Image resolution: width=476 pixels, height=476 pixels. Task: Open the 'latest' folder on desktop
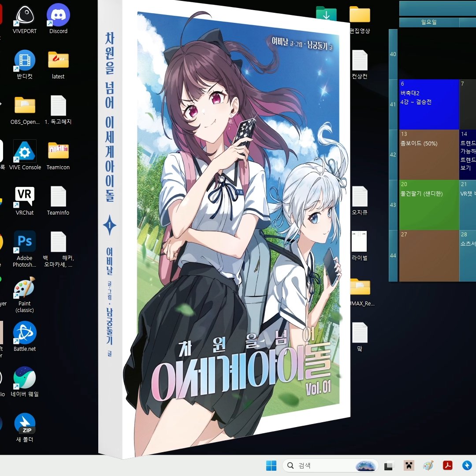pos(58,65)
